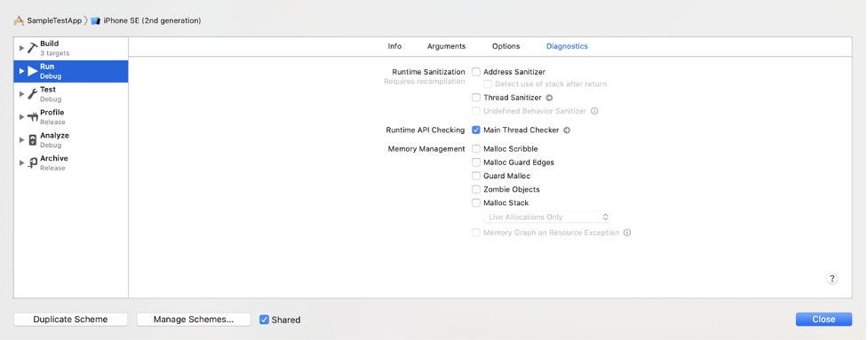Enable the Address Sanitizer checkbox
The width and height of the screenshot is (868, 340).
click(476, 72)
